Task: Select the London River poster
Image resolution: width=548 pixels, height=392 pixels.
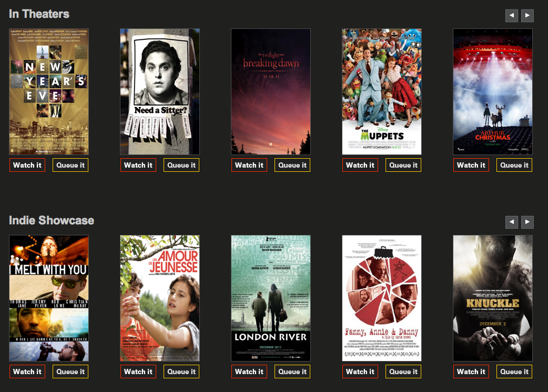Action: pyautogui.click(x=271, y=298)
